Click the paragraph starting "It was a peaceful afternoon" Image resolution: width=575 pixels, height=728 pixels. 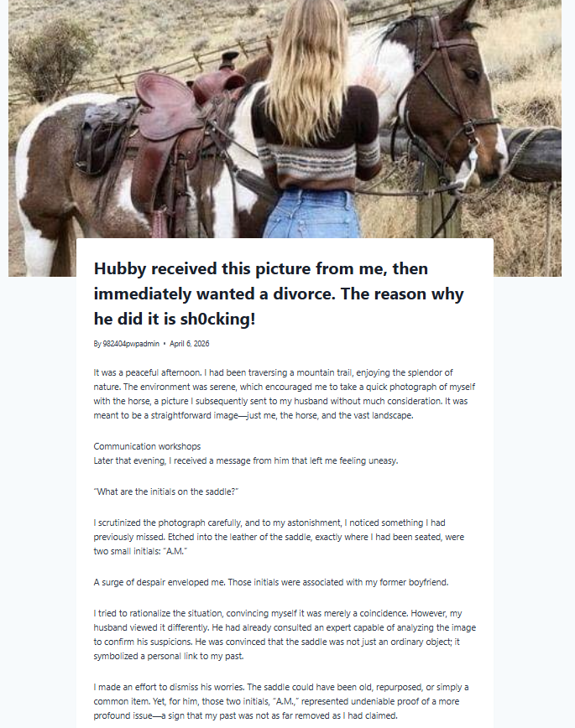pos(277,394)
